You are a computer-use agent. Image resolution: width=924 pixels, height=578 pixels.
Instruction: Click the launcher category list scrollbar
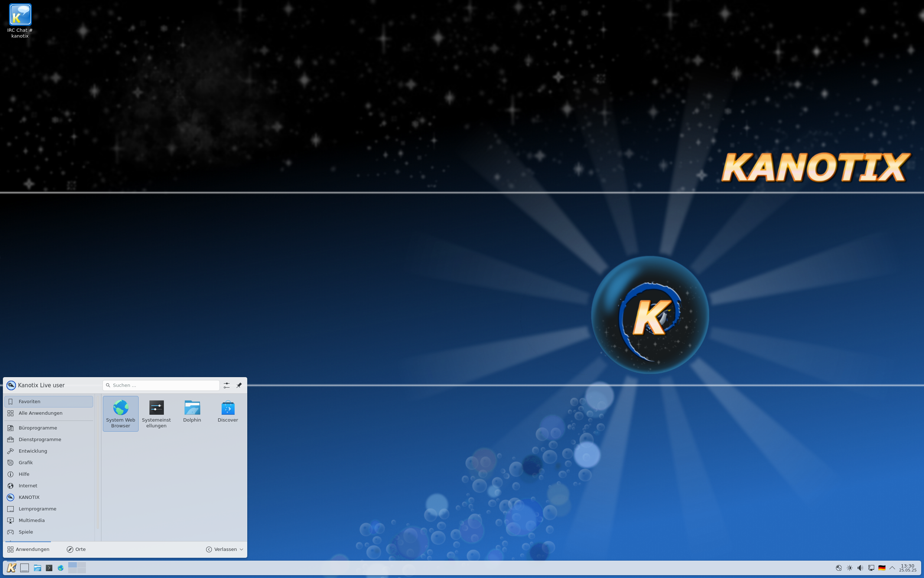tap(98, 462)
